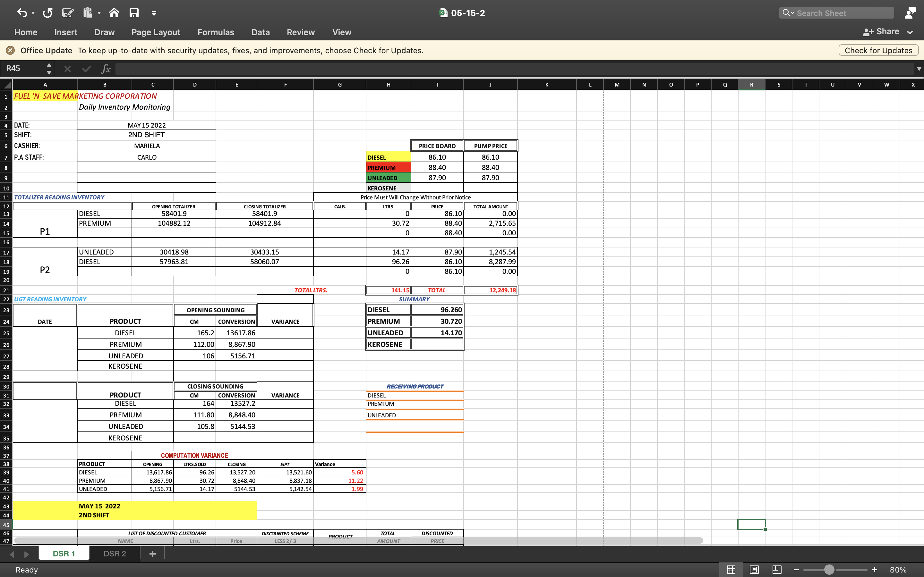Add a new sheet with plus icon
Viewport: 924px width, 577px height.
(x=152, y=554)
